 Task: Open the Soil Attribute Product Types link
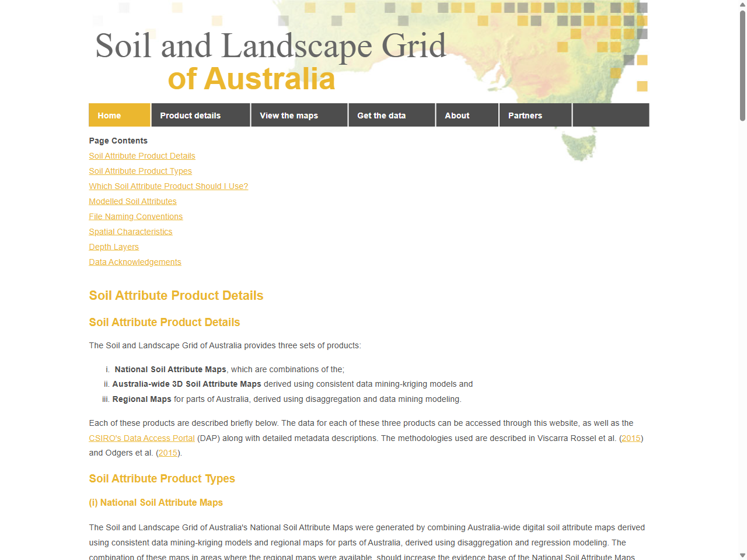pos(140,171)
